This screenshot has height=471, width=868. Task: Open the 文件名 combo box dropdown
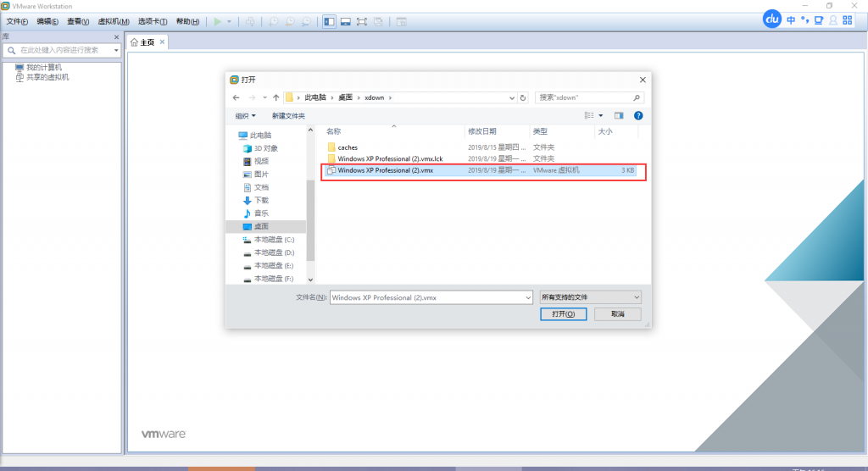527,298
